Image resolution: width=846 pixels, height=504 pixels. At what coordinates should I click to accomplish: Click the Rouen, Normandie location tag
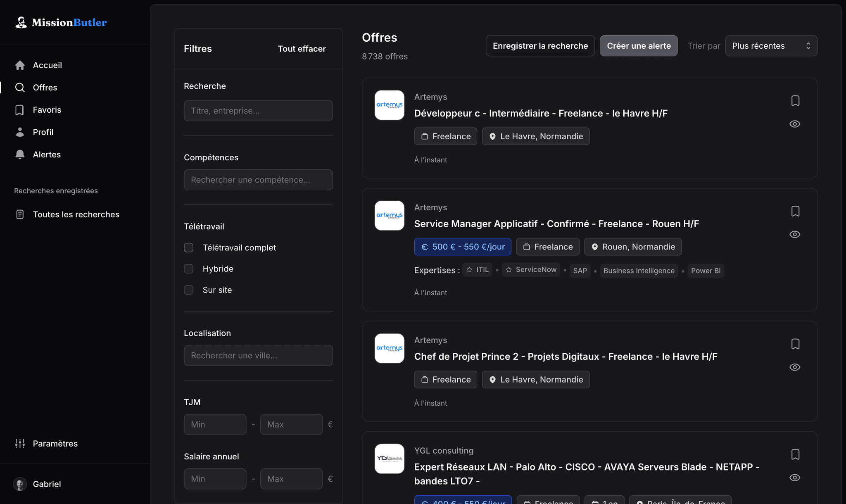[x=633, y=247]
